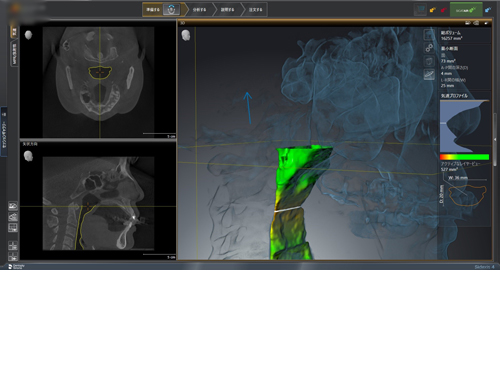Viewport: 500px width, 375px height.
Task: Toggle the highlighted slice plane icon in 3D view
Action: point(429,74)
